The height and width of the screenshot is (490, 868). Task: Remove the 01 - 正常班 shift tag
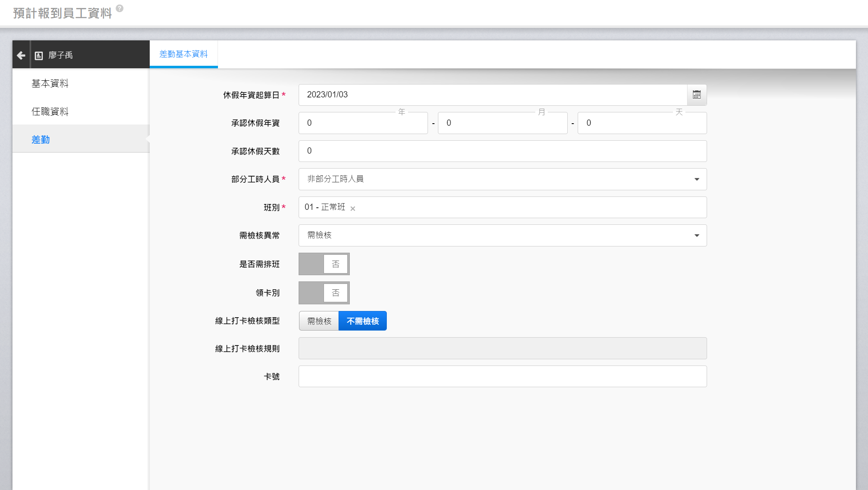click(353, 209)
